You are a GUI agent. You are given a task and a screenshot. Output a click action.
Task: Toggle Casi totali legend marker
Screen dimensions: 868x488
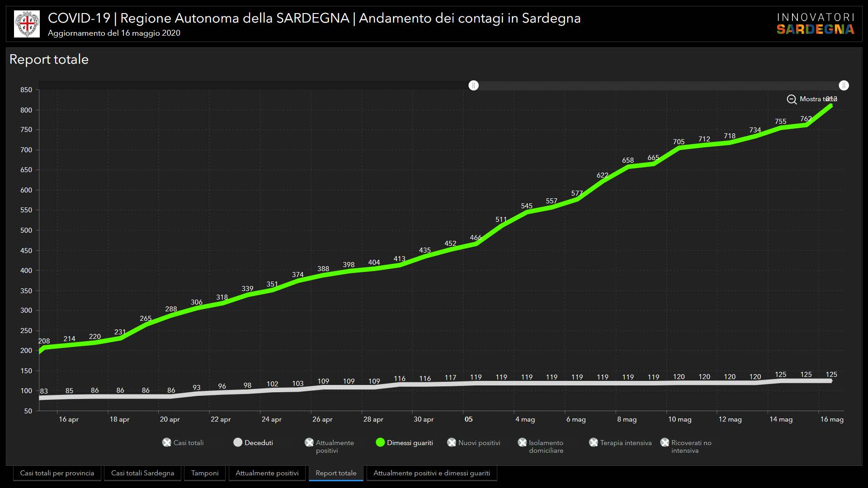(x=167, y=442)
